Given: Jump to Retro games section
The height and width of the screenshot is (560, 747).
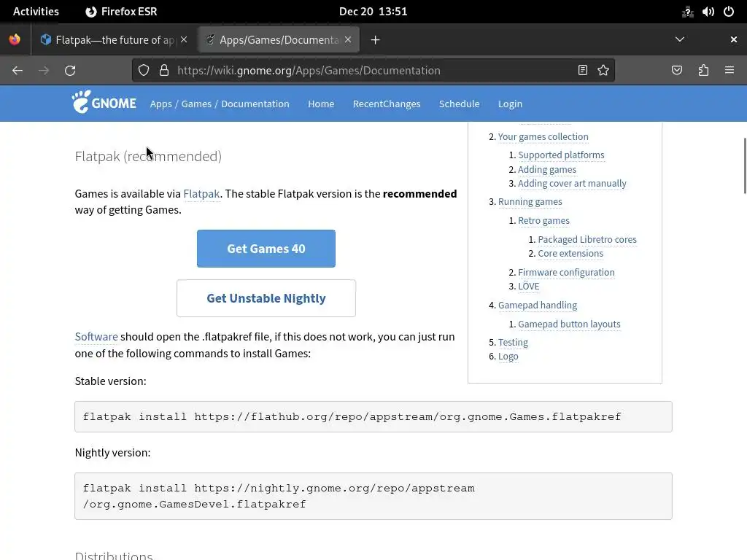Looking at the screenshot, I should point(543,220).
